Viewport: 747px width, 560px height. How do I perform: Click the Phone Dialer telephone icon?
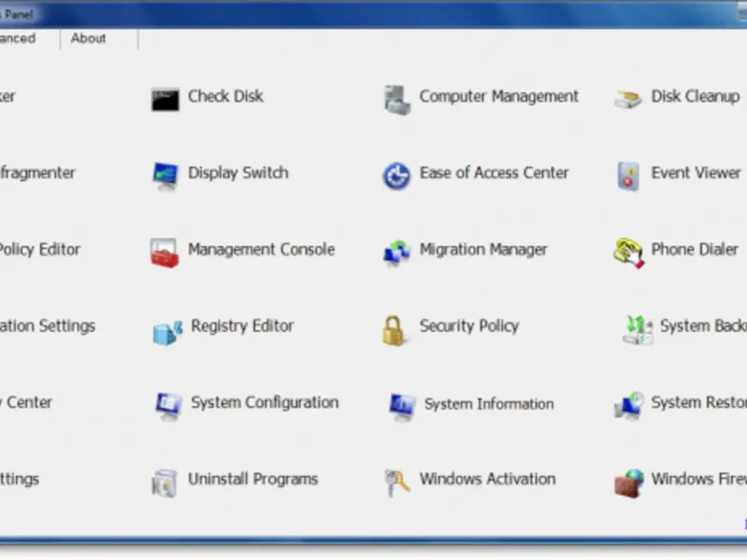click(x=628, y=253)
